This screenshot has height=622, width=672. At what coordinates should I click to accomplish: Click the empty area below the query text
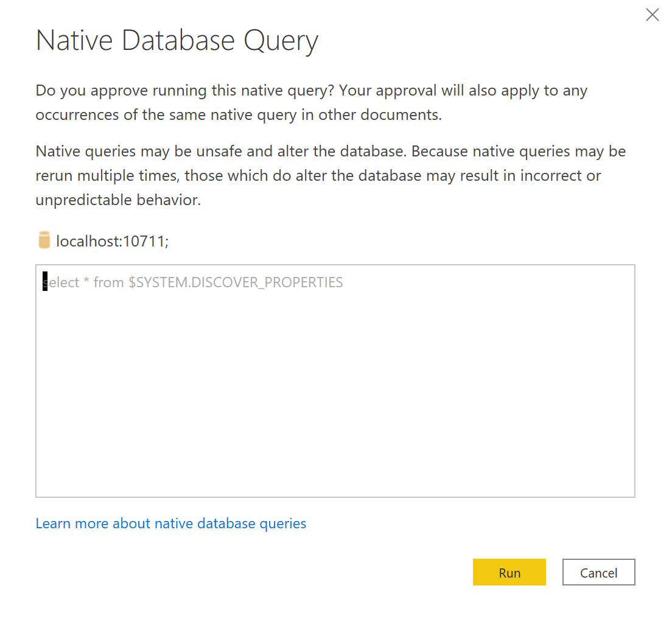pyautogui.click(x=335, y=394)
